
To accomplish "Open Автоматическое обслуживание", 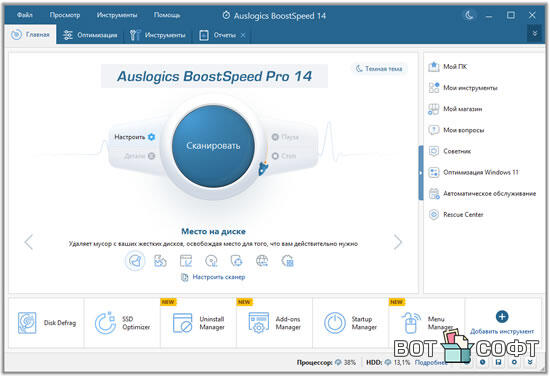I will pyautogui.click(x=482, y=194).
